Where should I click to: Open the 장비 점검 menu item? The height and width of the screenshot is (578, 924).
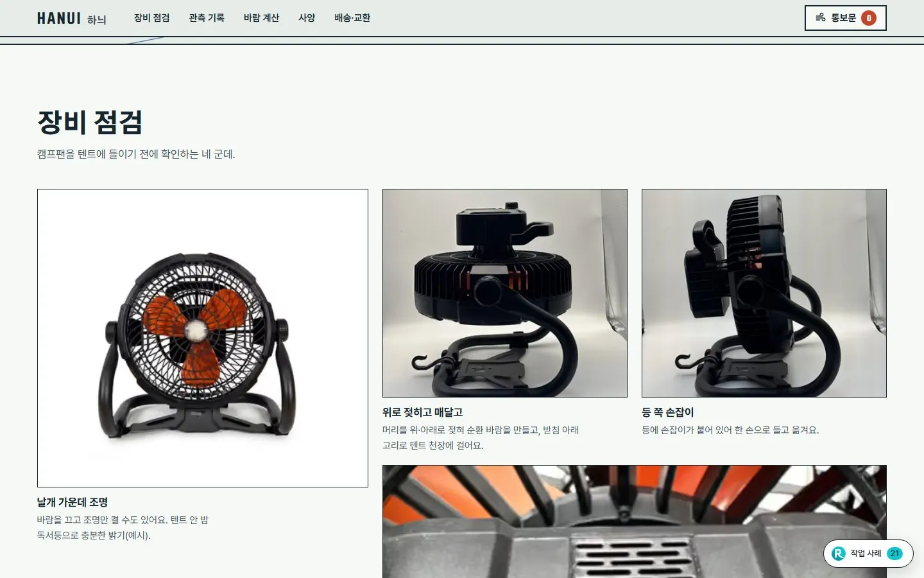click(x=151, y=18)
